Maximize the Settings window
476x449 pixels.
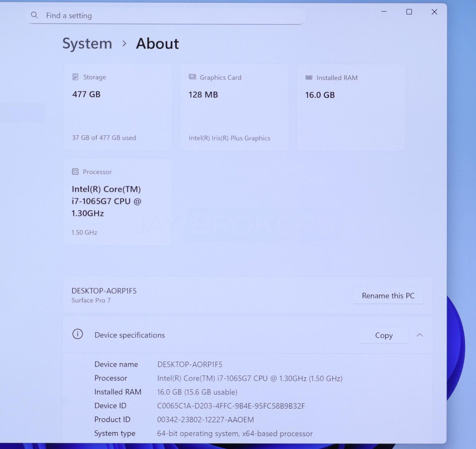[x=409, y=12]
